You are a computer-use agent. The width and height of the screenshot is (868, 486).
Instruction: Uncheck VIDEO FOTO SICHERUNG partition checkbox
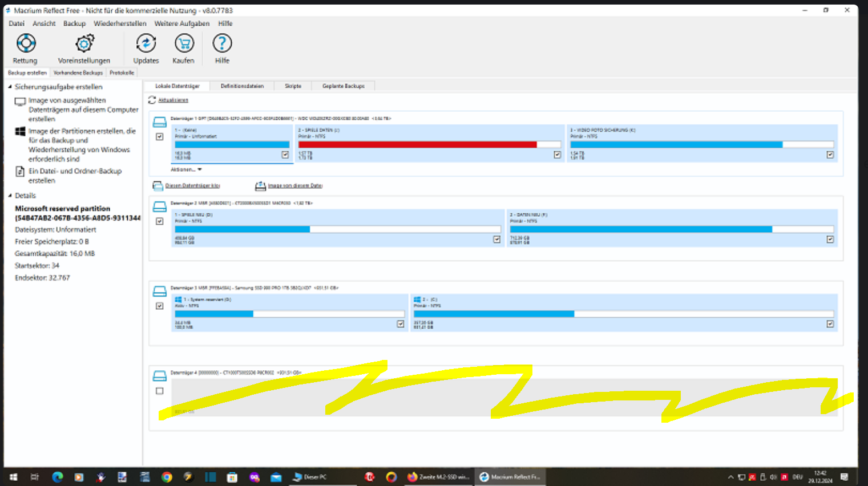pos(830,155)
